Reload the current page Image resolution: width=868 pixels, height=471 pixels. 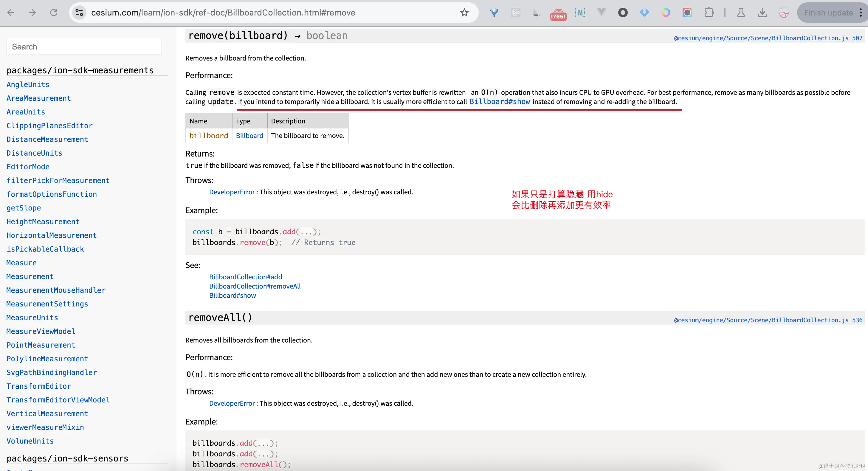(x=54, y=13)
